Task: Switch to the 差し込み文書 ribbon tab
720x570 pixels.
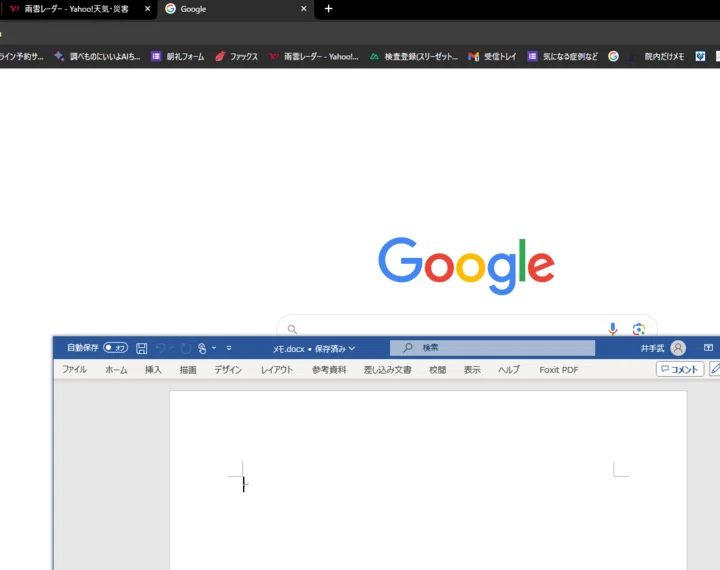Action: [x=388, y=369]
